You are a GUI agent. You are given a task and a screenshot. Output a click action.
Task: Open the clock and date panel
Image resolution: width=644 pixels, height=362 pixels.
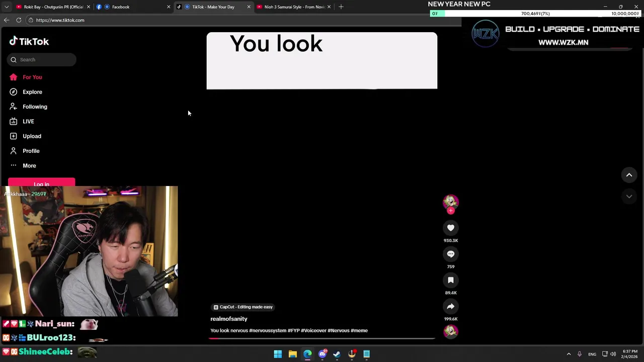(630, 354)
